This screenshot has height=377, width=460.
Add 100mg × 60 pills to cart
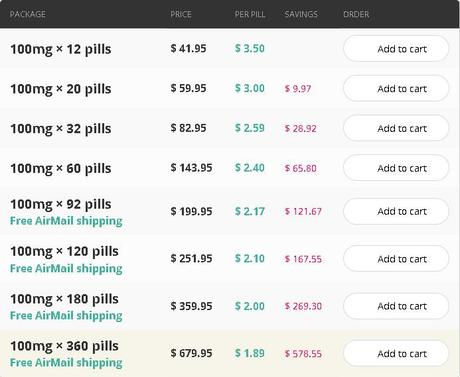click(x=396, y=168)
